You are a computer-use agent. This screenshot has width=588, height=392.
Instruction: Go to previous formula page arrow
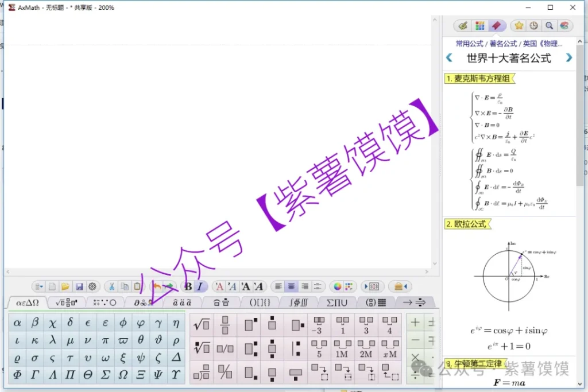[x=449, y=58]
